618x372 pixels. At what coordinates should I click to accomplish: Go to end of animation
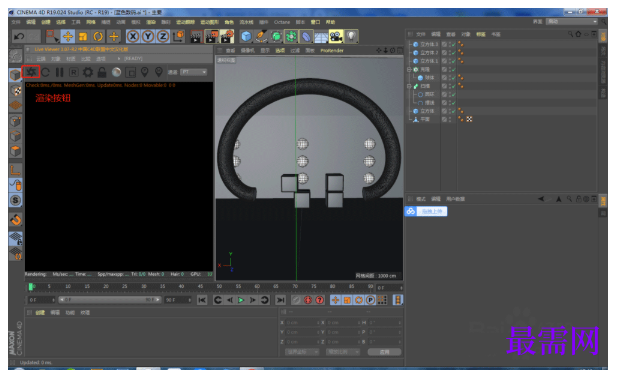click(280, 300)
